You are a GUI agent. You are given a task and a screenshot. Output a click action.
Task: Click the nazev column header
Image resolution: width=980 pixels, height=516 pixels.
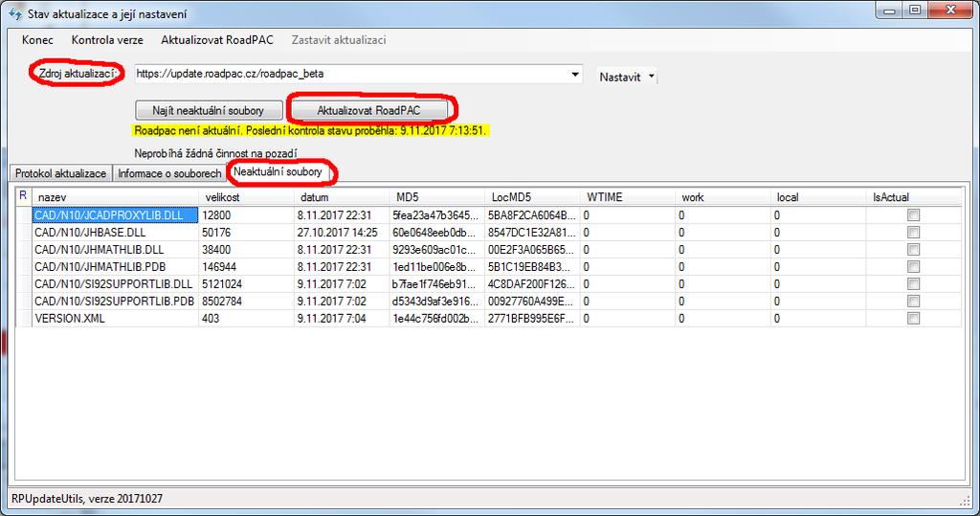pyautogui.click(x=115, y=197)
